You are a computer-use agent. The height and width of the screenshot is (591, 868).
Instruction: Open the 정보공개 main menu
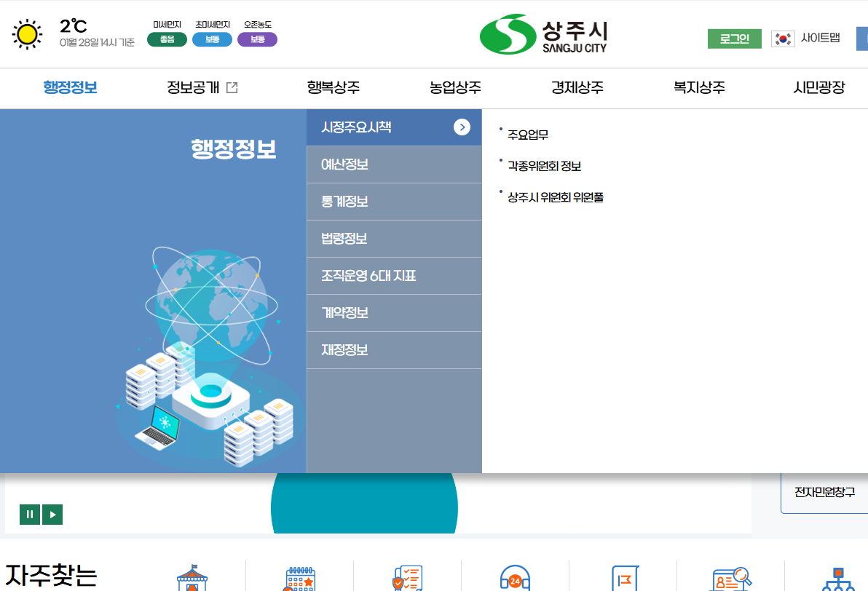click(193, 87)
